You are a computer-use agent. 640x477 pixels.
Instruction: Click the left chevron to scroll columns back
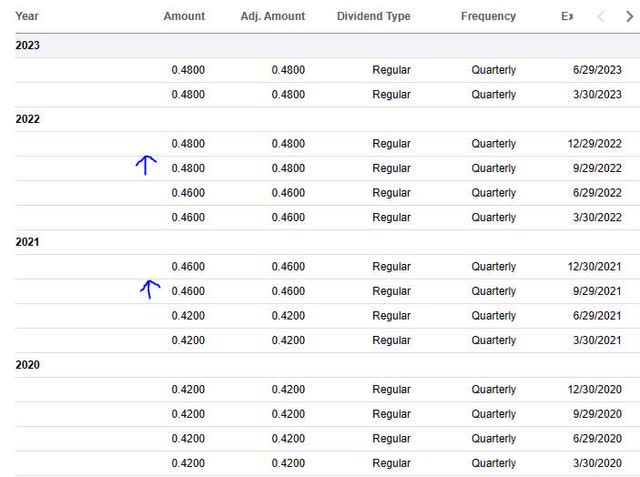pos(600,16)
